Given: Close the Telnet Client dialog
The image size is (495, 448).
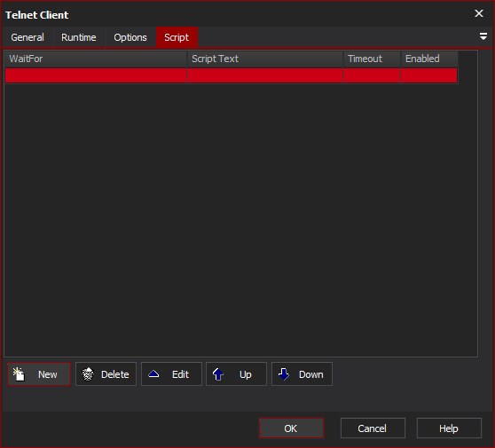Looking at the screenshot, I should (479, 13).
